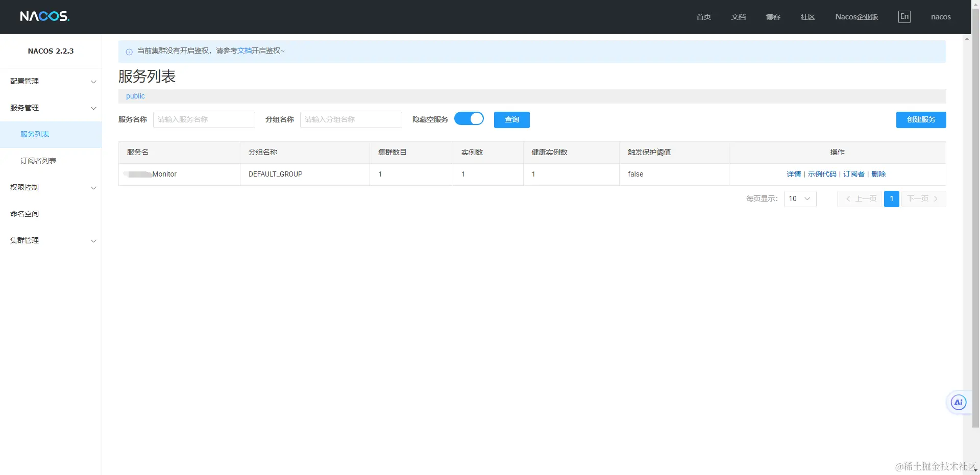Open 详情 for the Monitor service

click(794, 174)
